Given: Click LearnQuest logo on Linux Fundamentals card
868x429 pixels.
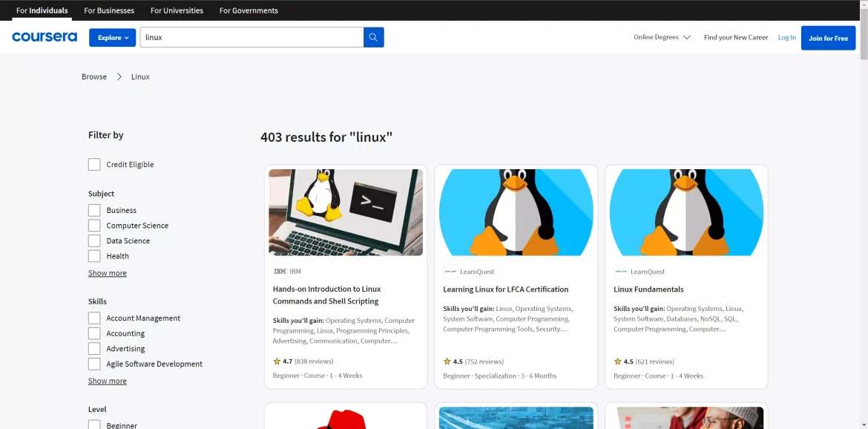Looking at the screenshot, I should pos(620,271).
